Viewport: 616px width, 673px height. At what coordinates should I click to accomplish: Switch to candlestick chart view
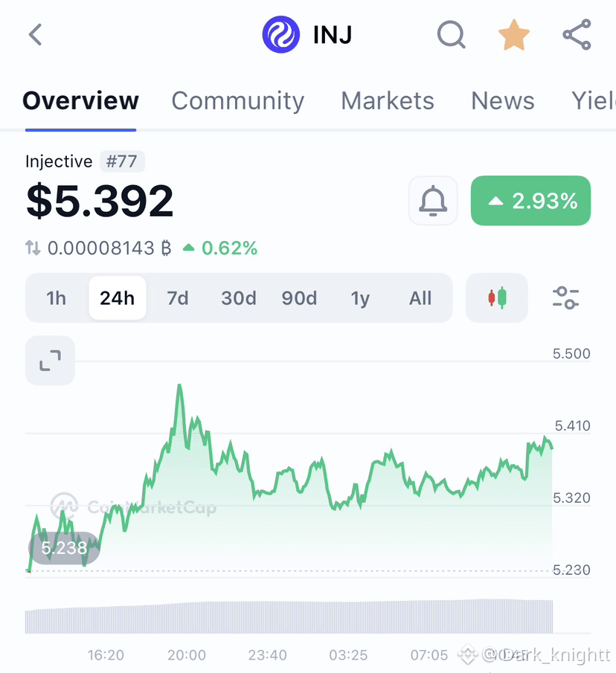tap(497, 298)
